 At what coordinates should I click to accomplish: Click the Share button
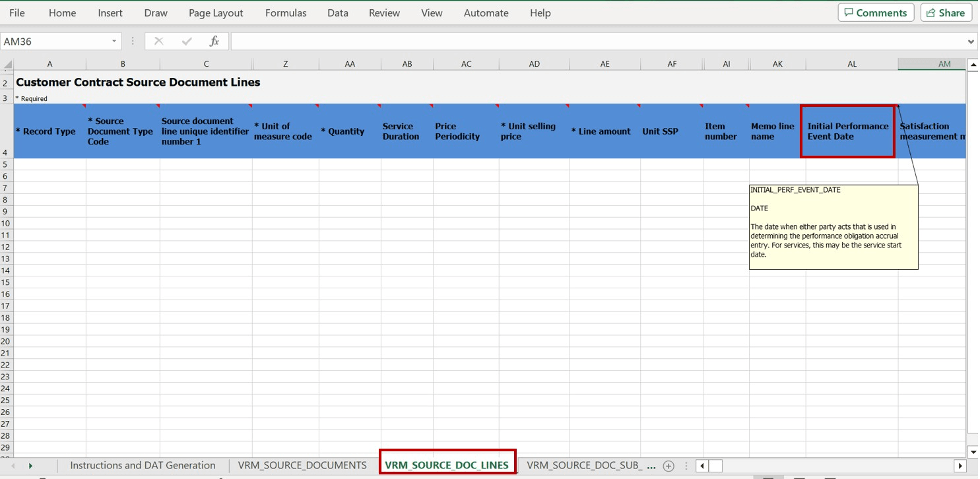[x=946, y=12]
